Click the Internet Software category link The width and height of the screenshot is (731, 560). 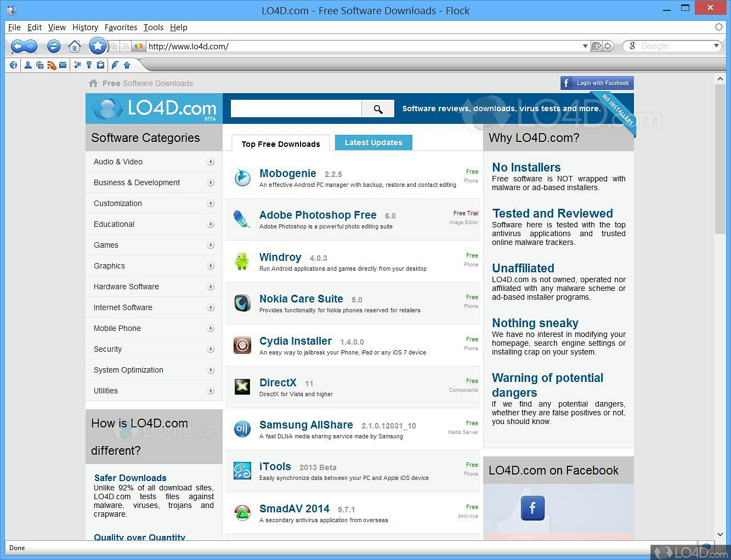tap(123, 307)
